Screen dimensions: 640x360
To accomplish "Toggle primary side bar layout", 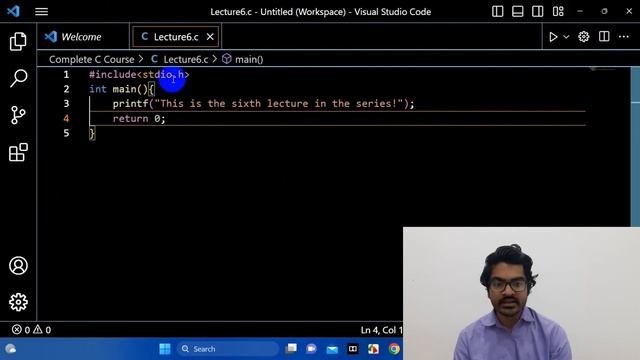I will click(x=498, y=11).
